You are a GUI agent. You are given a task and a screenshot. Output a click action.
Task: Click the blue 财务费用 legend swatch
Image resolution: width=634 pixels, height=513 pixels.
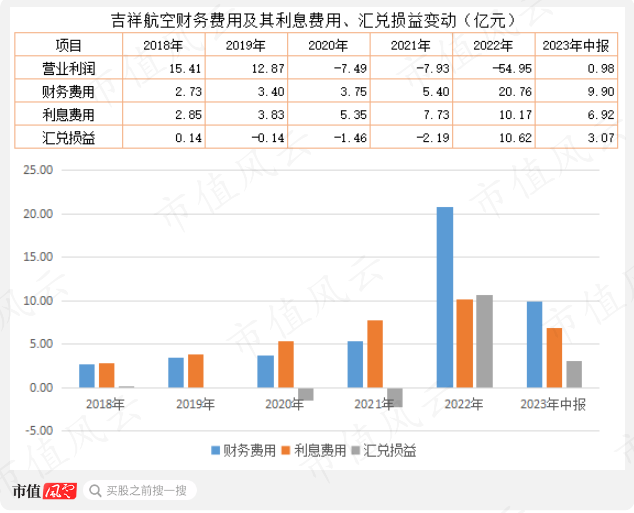[216, 450]
